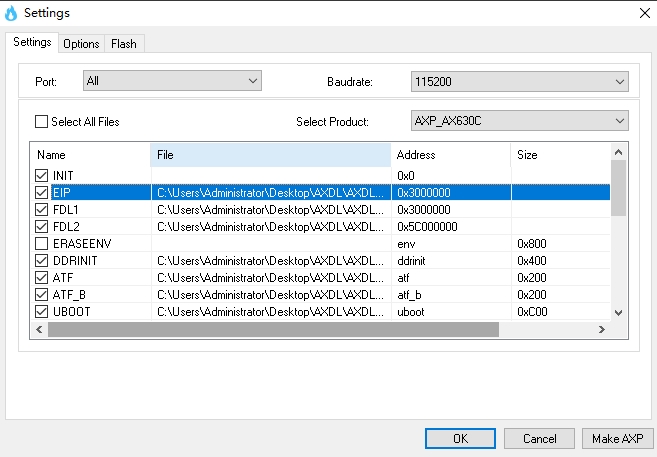The image size is (657, 457).
Task: Click the scroll-right arrow of file list
Action: [x=602, y=330]
